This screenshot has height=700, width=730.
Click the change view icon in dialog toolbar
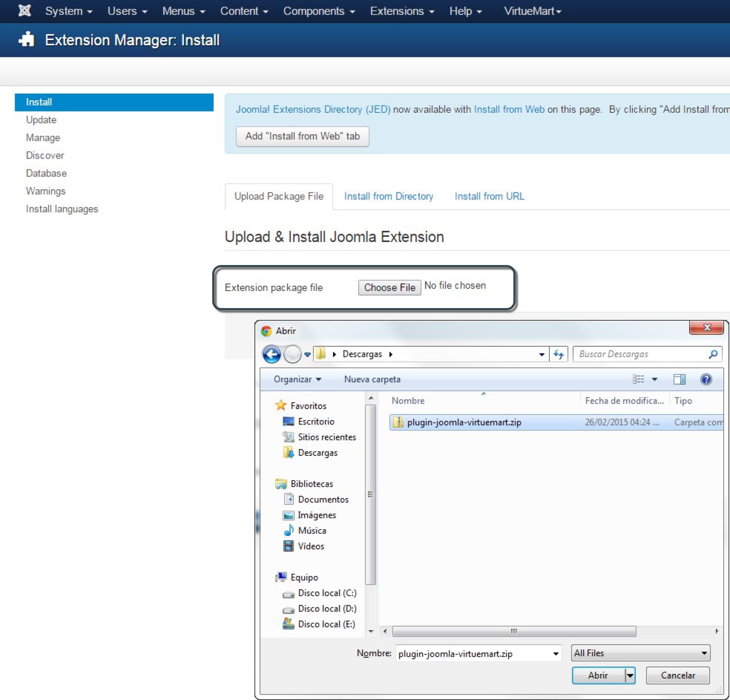tap(638, 379)
